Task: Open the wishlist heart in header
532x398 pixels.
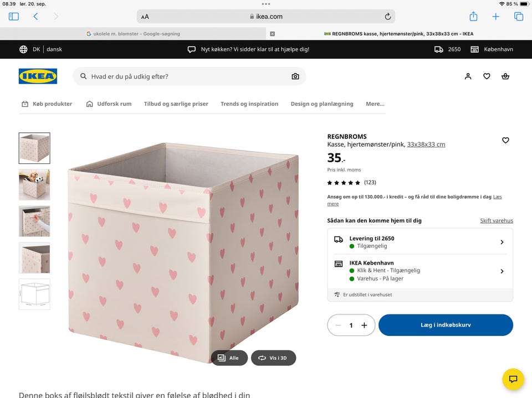Action: pos(487,76)
